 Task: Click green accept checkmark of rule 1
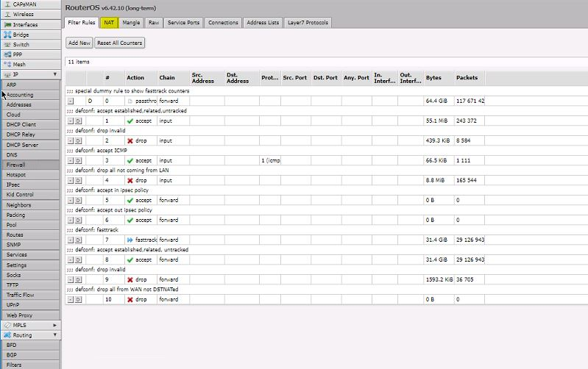(x=130, y=121)
